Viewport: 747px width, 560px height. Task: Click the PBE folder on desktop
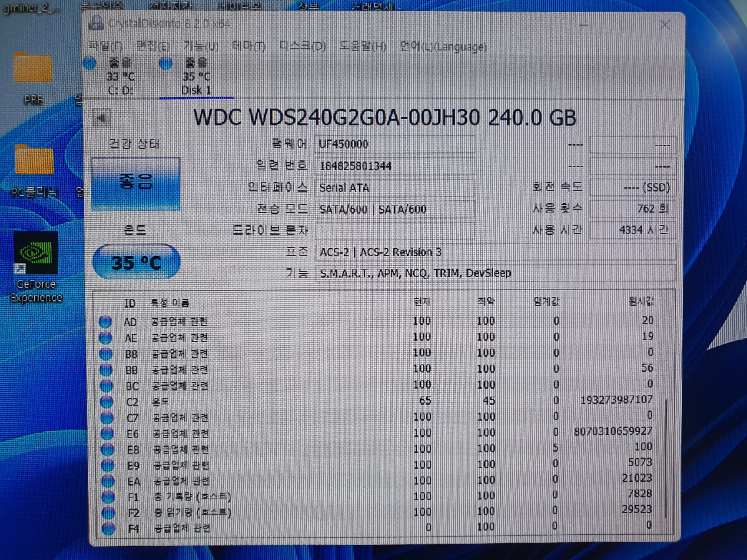pos(33,78)
